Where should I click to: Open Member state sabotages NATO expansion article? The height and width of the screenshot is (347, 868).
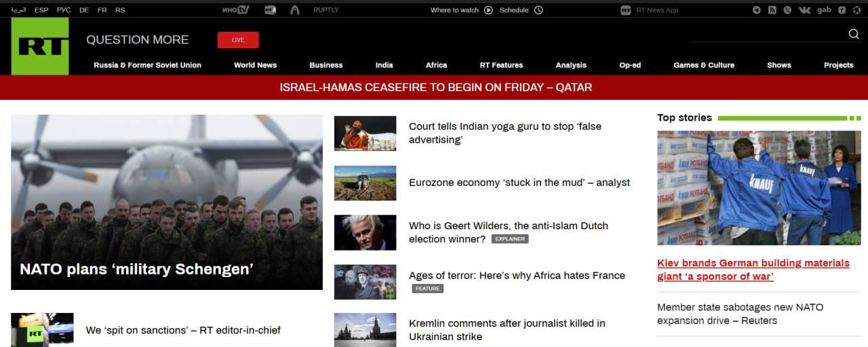pyautogui.click(x=741, y=314)
